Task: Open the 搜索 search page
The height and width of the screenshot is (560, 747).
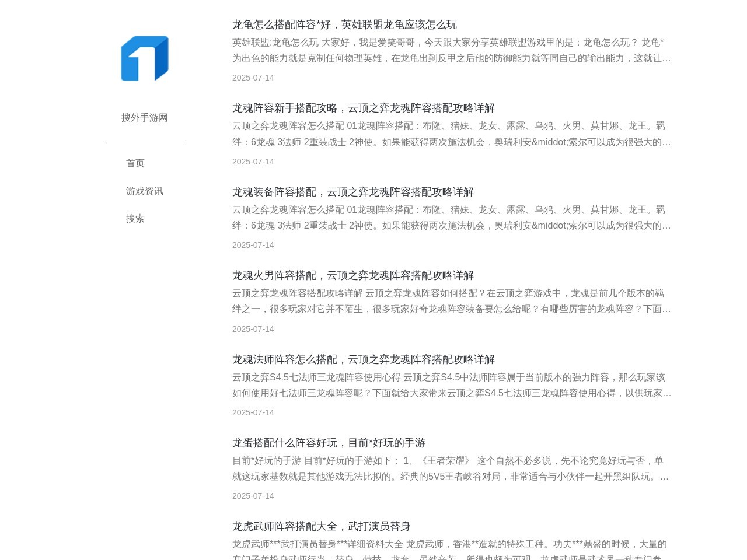Action: pyautogui.click(x=135, y=218)
